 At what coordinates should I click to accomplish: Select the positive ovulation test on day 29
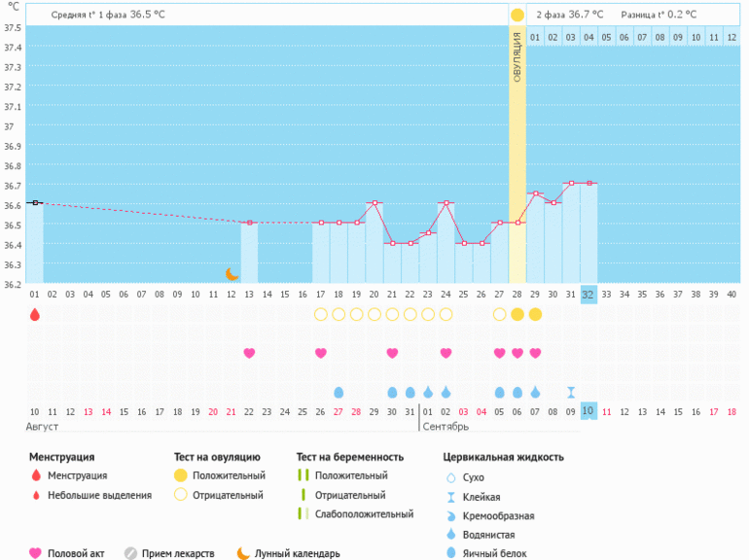[535, 314]
